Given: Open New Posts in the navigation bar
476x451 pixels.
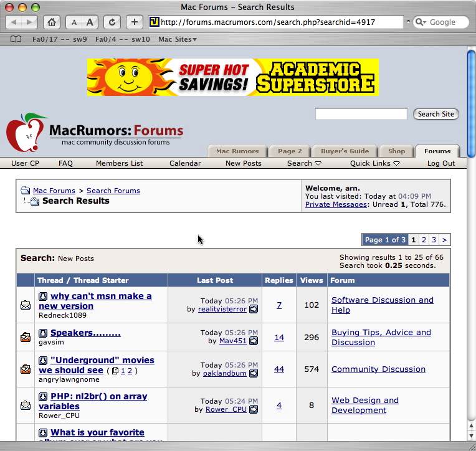Looking at the screenshot, I should pos(244,163).
